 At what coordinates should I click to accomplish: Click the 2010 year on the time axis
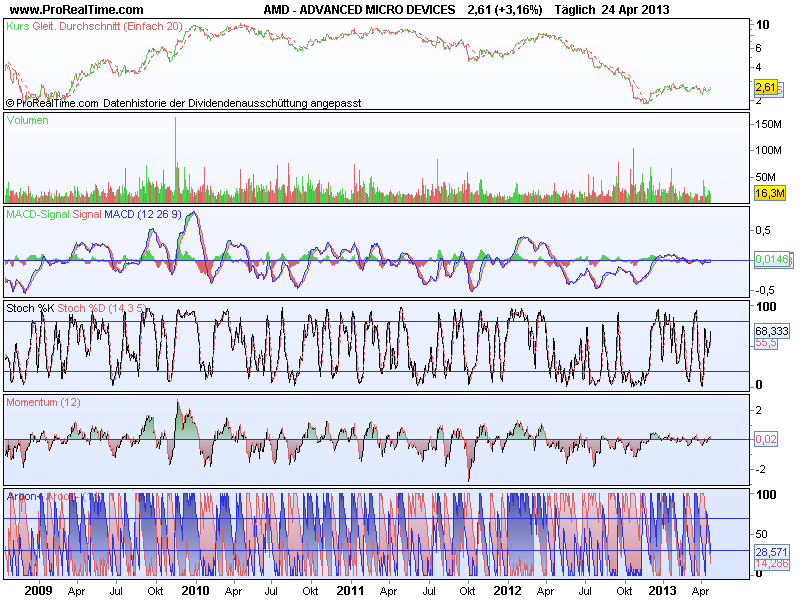click(x=195, y=591)
